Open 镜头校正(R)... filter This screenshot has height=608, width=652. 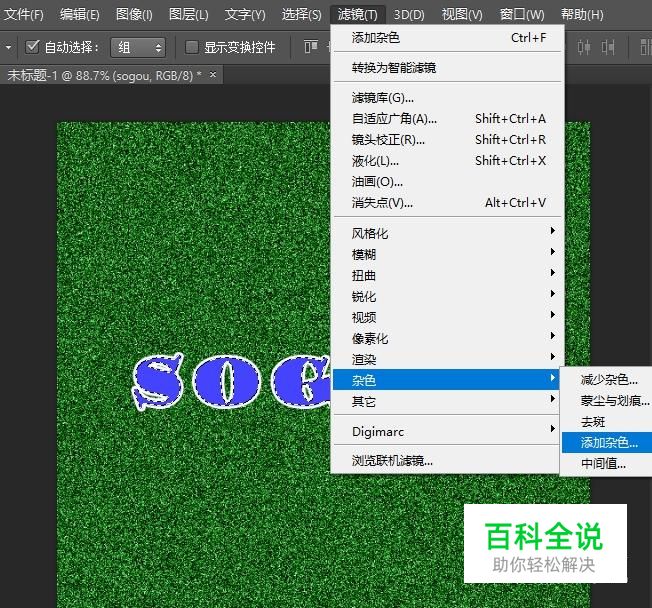click(447, 140)
